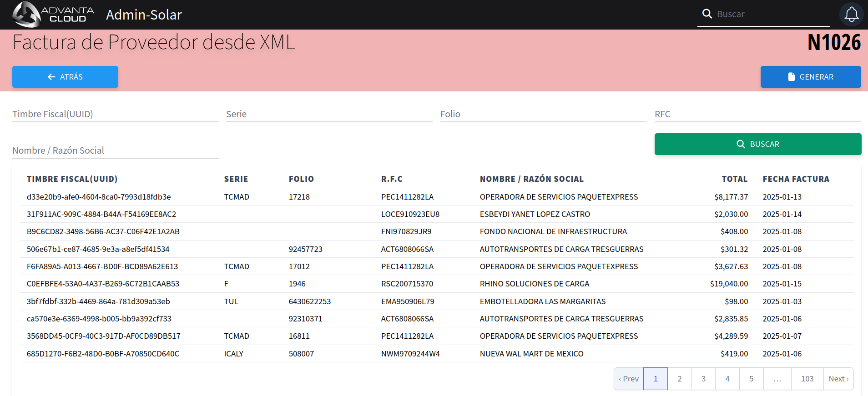Focus the Serie filter field
The height and width of the screenshot is (396, 868).
[329, 114]
